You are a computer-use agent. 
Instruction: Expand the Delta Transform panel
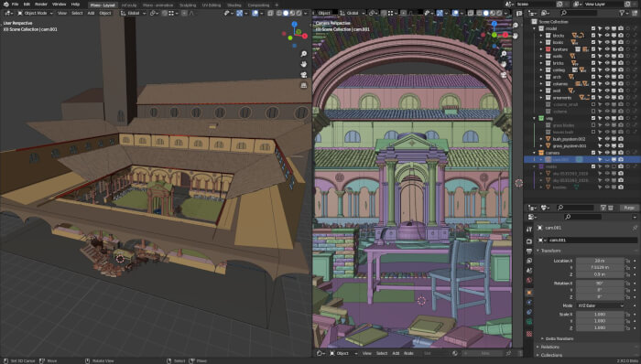[x=560, y=338]
